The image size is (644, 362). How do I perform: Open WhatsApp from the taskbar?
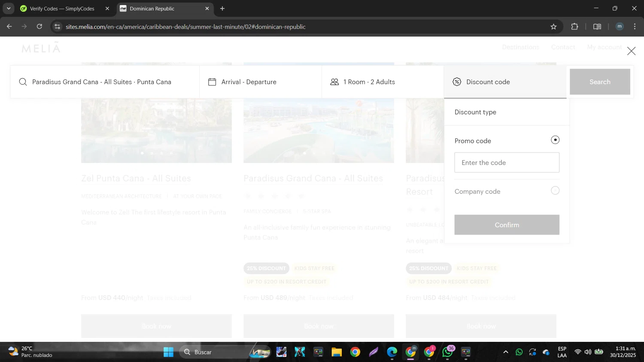(x=447, y=352)
